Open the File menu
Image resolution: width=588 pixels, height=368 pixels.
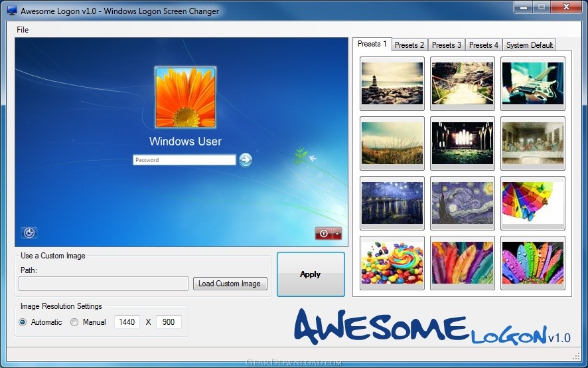(23, 30)
